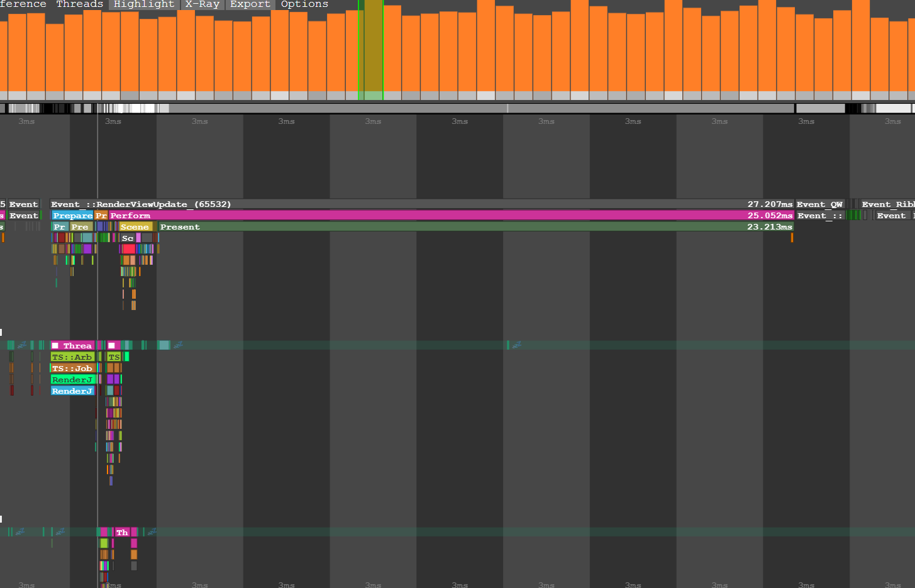915x588 pixels.
Task: Click the Event_:: timer block
Action: pyautogui.click(x=820, y=216)
